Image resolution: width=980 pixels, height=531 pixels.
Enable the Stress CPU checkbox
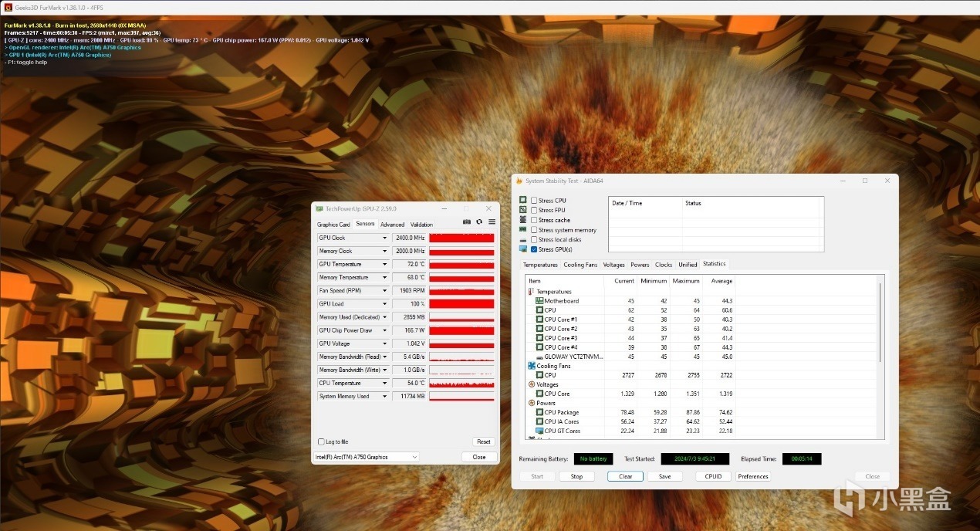point(534,201)
